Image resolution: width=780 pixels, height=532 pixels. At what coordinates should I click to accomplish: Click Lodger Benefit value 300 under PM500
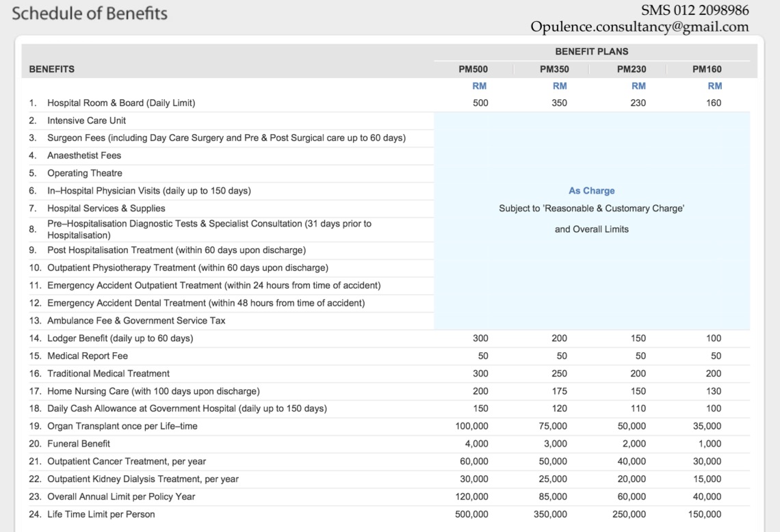point(480,338)
